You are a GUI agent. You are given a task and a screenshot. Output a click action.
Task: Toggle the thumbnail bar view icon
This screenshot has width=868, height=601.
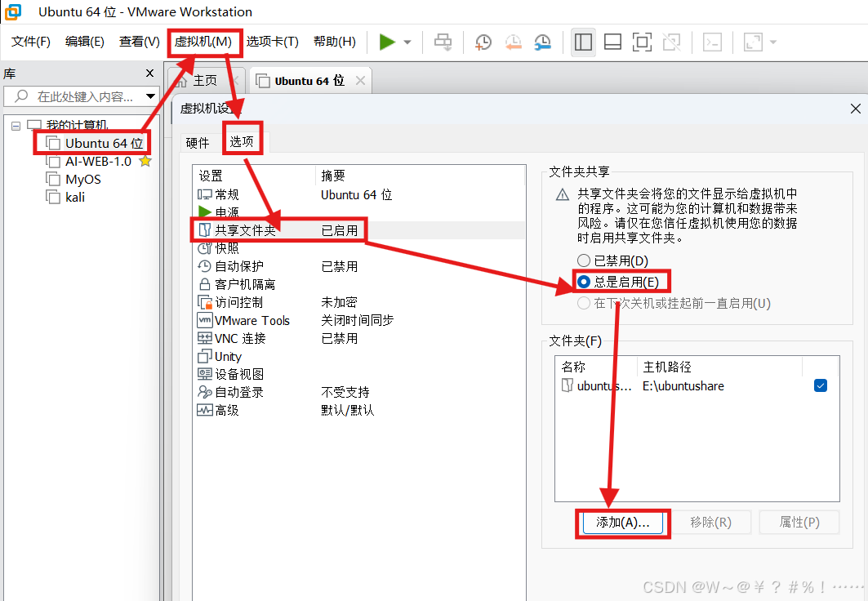[x=612, y=42]
